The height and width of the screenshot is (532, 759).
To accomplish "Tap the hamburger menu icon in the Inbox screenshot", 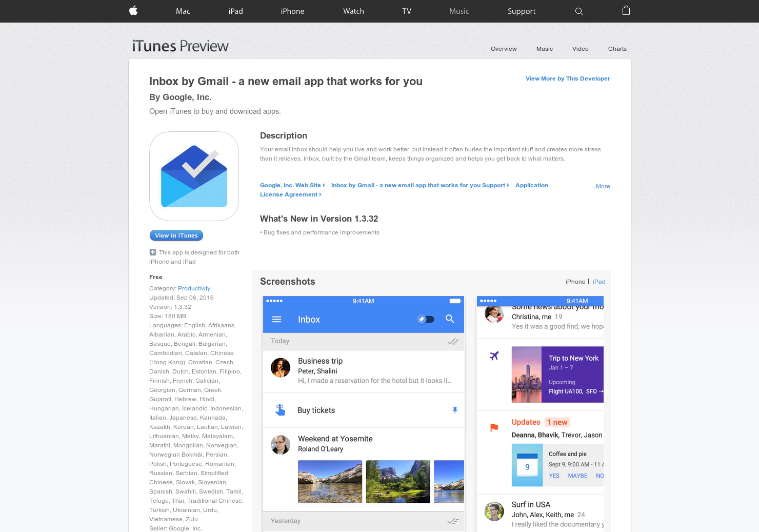I will [x=276, y=319].
